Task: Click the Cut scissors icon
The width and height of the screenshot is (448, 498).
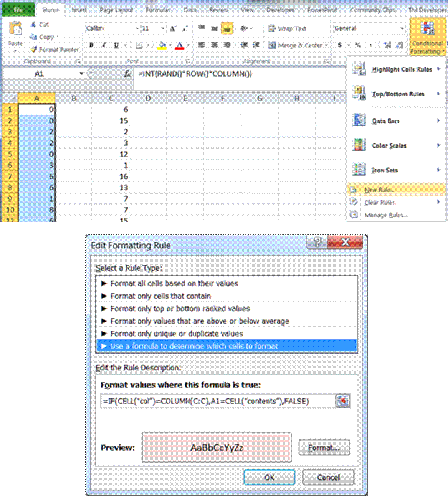Action: click(x=34, y=24)
